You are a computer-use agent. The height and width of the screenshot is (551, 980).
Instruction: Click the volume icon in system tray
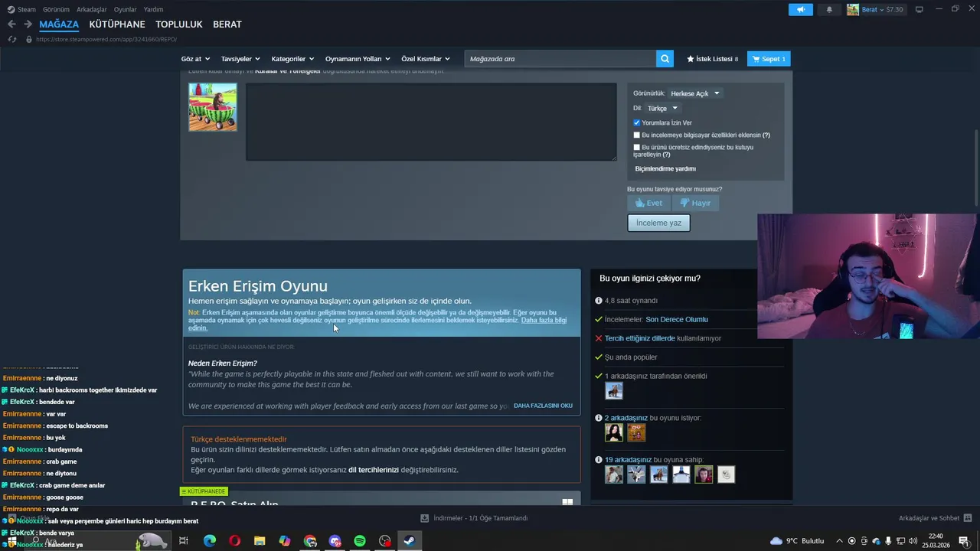[x=913, y=541]
